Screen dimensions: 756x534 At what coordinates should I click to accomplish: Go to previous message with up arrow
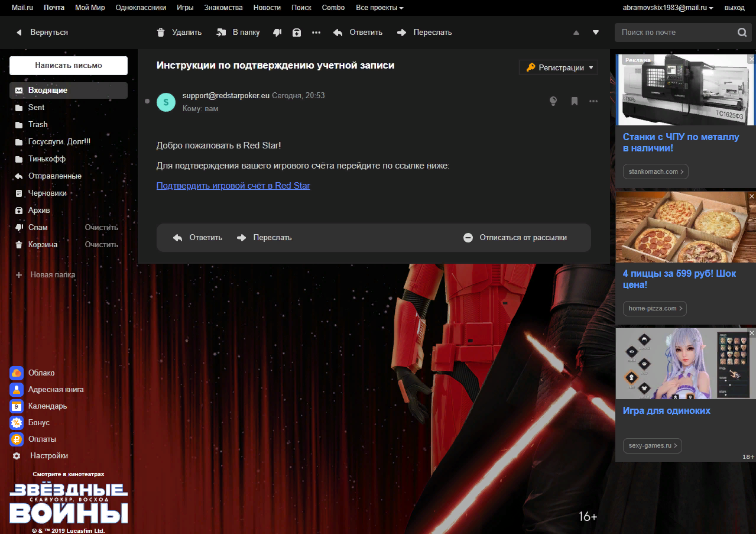576,33
